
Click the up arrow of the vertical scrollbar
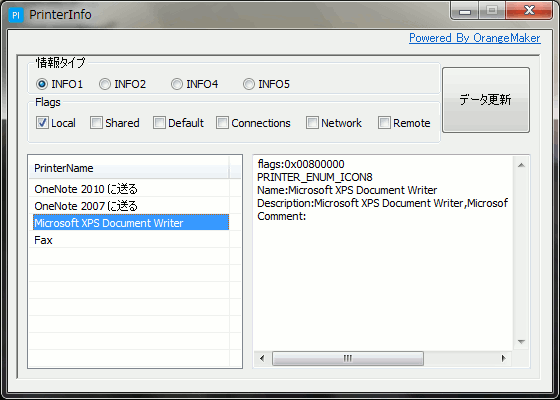[x=521, y=165]
